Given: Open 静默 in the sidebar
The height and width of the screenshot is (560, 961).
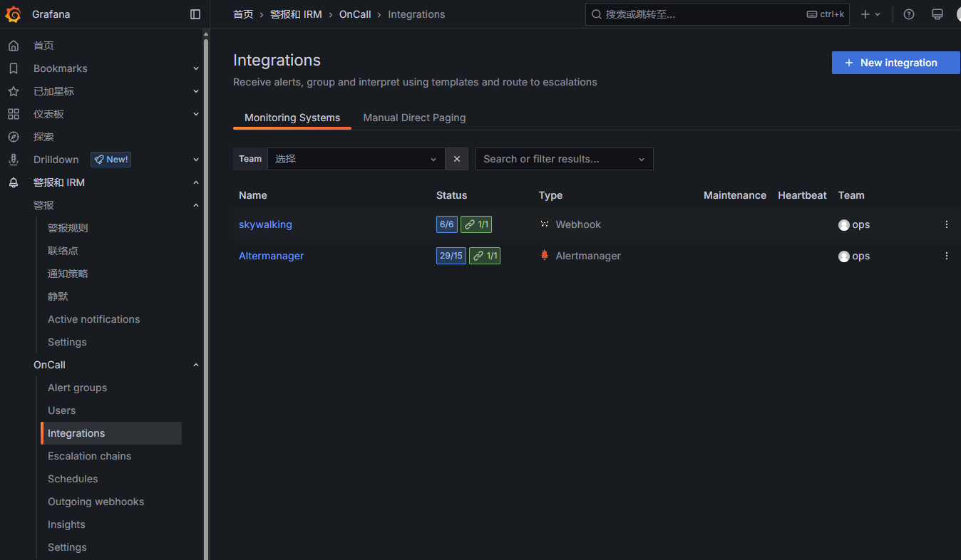Looking at the screenshot, I should pyautogui.click(x=58, y=296).
